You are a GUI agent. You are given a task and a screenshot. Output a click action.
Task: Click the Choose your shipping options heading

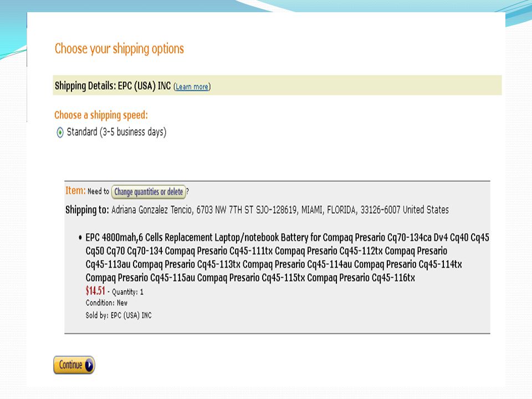pyautogui.click(x=119, y=49)
